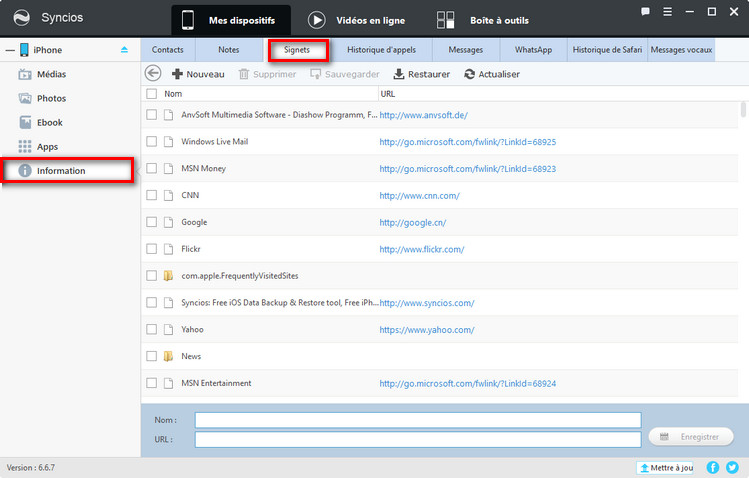The width and height of the screenshot is (749, 478).
Task: Open Facebook icon in status bar
Action: (713, 467)
